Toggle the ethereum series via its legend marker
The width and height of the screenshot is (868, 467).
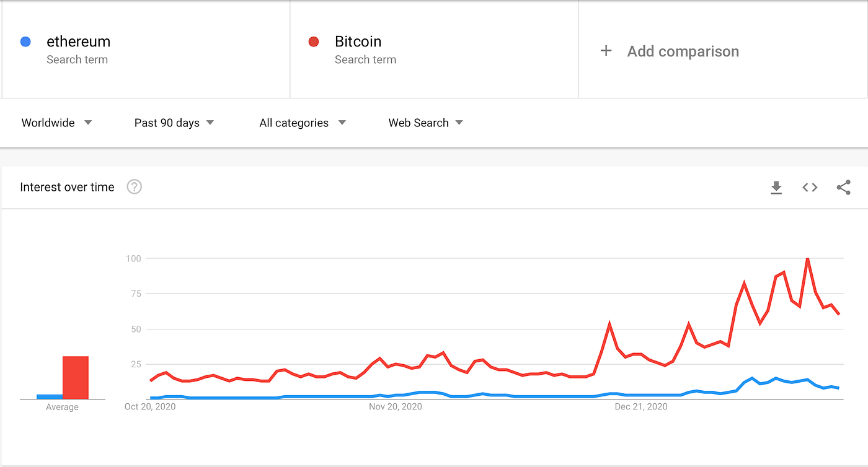[25, 41]
